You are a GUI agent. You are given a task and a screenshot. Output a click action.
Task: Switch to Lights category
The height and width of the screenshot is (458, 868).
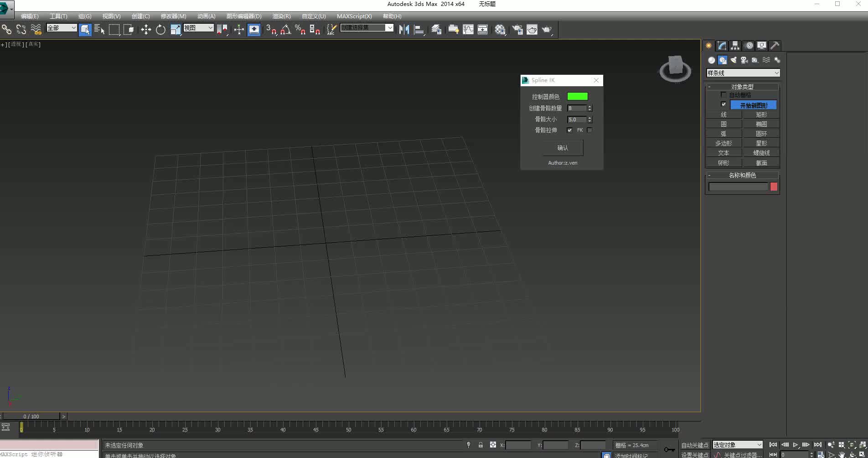[x=734, y=60]
